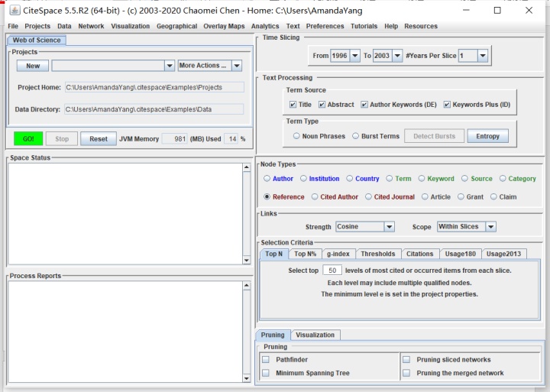The height and width of the screenshot is (392, 550).
Task: Switch to the Top N% tab
Action: pyautogui.click(x=305, y=254)
